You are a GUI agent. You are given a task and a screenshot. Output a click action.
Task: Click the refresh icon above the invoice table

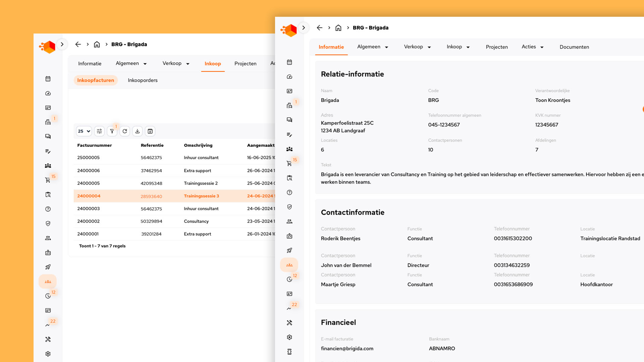click(125, 131)
